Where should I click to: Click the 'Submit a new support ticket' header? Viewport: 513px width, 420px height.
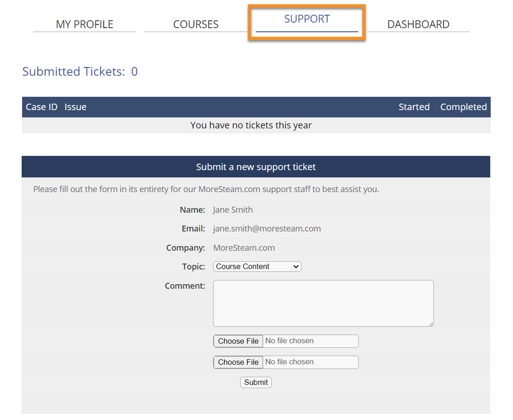256,167
